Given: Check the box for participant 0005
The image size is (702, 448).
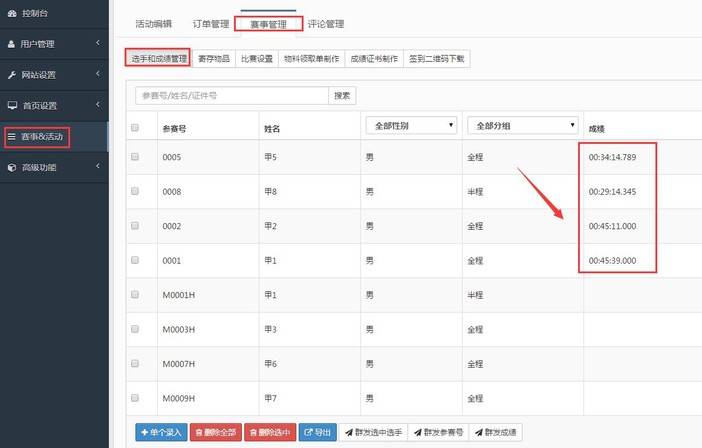Looking at the screenshot, I should 135,157.
